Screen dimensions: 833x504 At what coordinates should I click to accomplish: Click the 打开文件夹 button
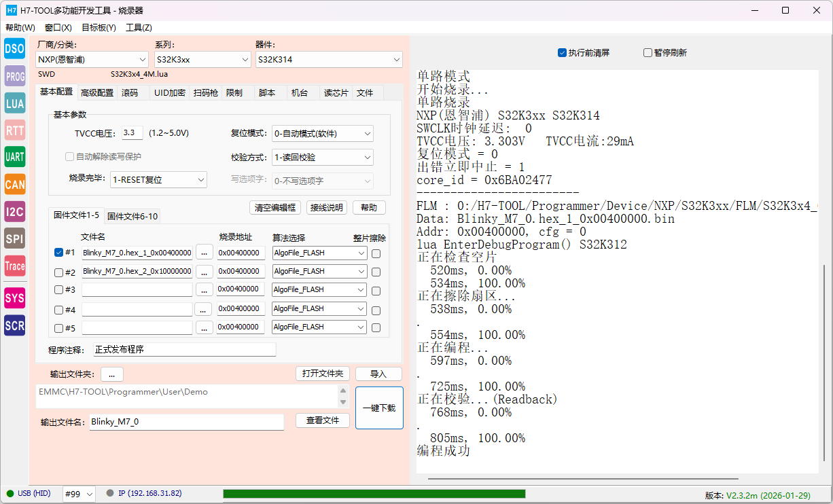pos(323,374)
